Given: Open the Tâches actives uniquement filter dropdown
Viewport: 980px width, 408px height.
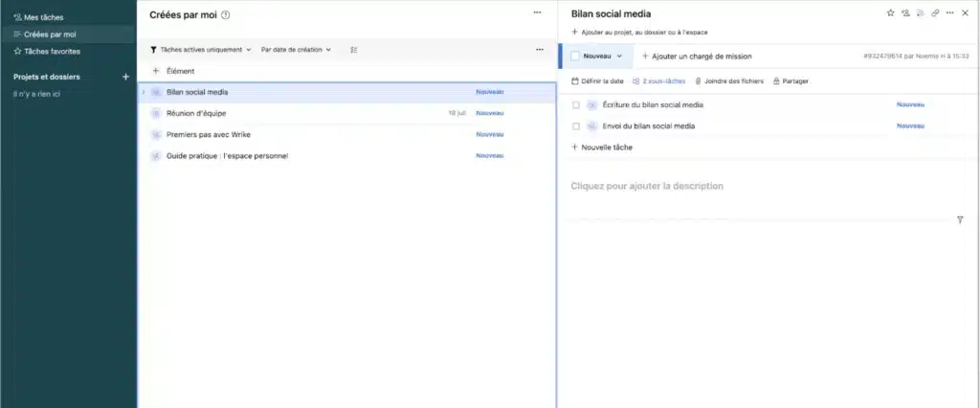Looking at the screenshot, I should [201, 49].
